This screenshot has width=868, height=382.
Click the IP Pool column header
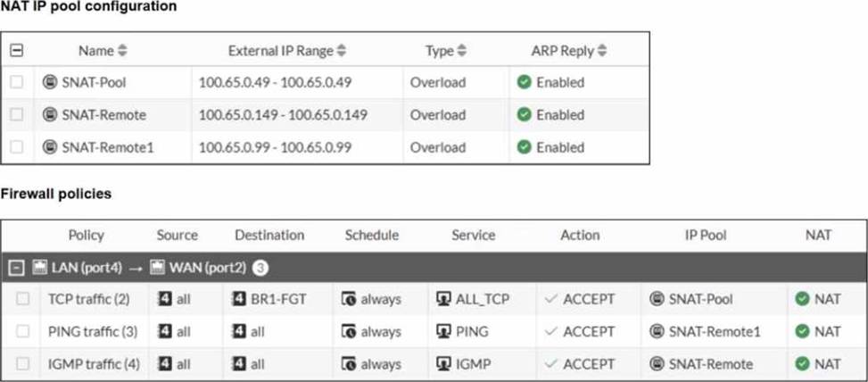(x=705, y=235)
